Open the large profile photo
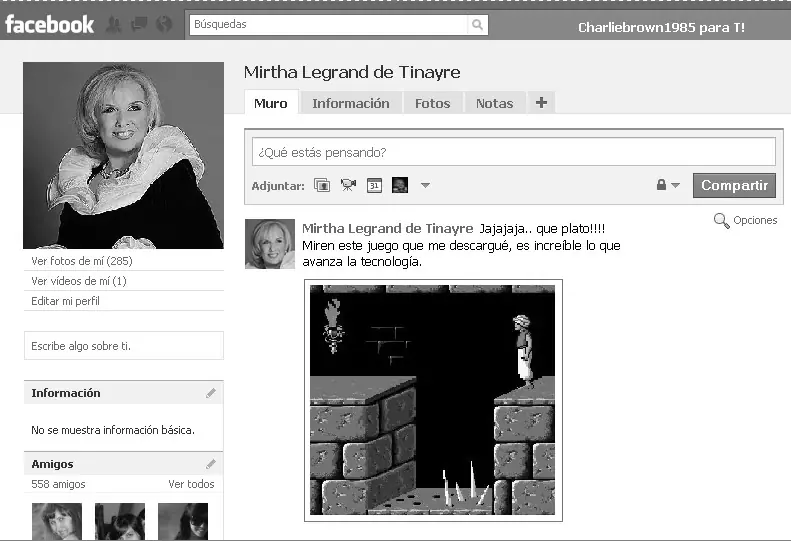This screenshot has height=541, width=791. pyautogui.click(x=124, y=155)
